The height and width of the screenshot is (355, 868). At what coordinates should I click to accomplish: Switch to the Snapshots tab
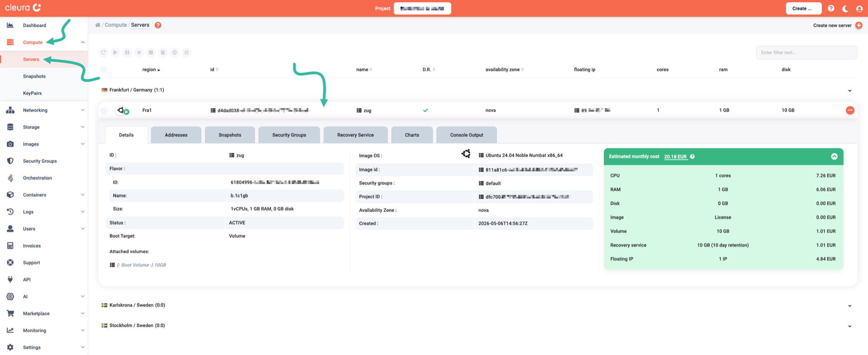coord(230,135)
